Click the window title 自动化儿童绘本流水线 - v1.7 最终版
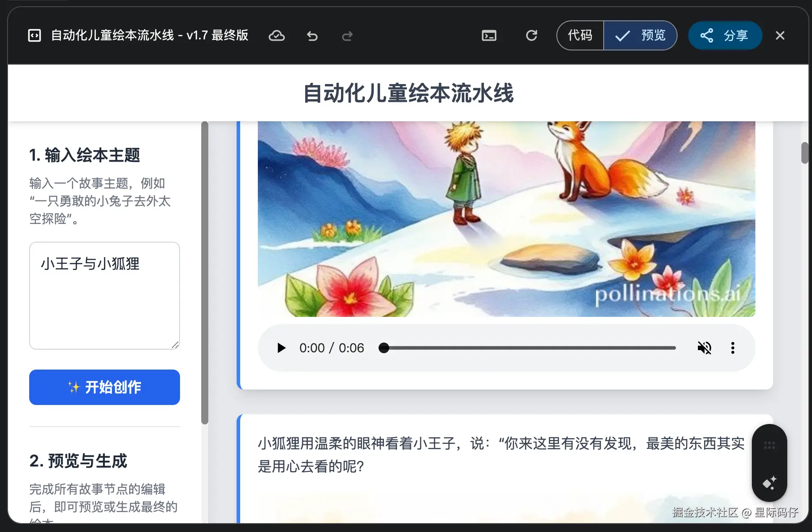Viewport: 812px width, 532px height. point(149,35)
